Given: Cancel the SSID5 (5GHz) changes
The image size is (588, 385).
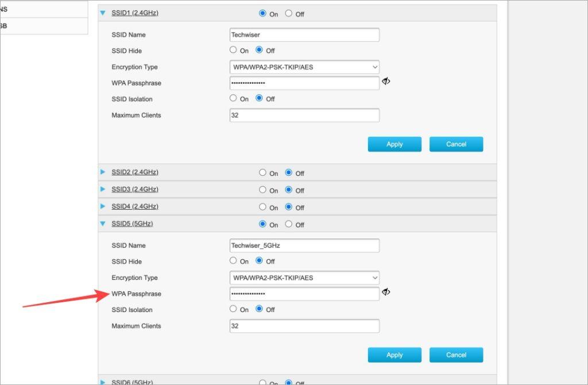Looking at the screenshot, I should click(456, 355).
